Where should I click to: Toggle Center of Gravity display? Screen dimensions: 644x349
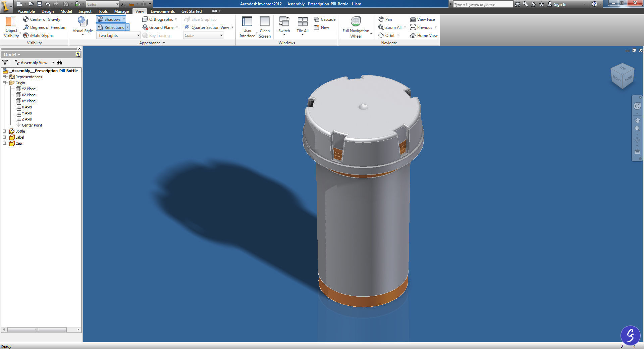click(42, 19)
